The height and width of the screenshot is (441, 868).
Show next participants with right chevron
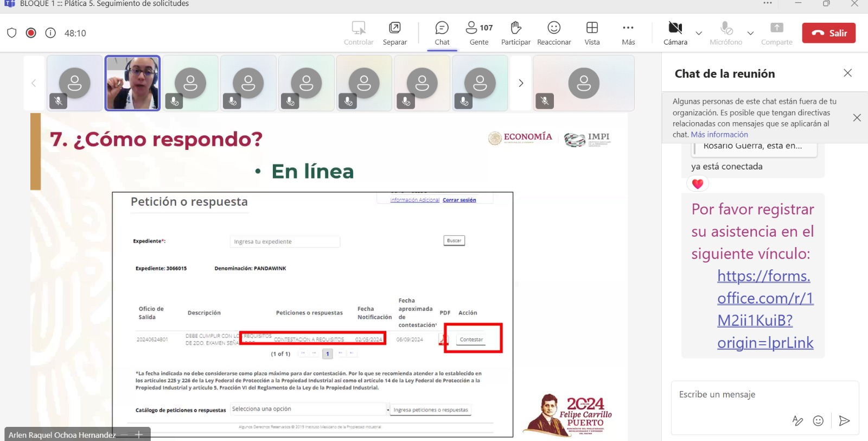(x=521, y=83)
